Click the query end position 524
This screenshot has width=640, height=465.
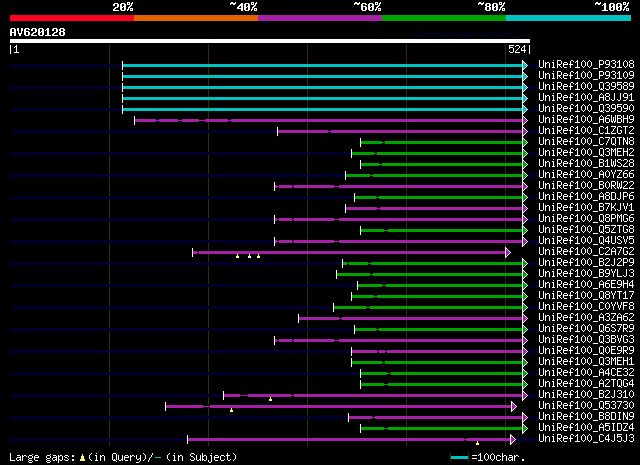(x=517, y=49)
